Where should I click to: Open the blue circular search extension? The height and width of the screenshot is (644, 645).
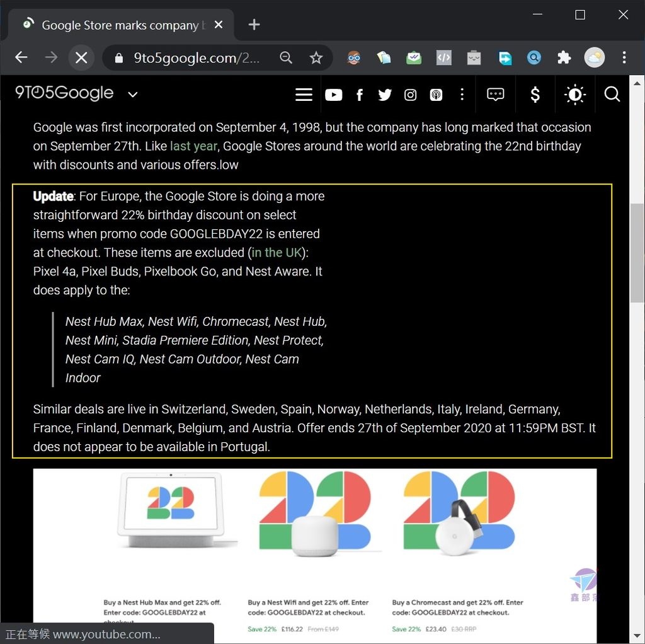[534, 57]
